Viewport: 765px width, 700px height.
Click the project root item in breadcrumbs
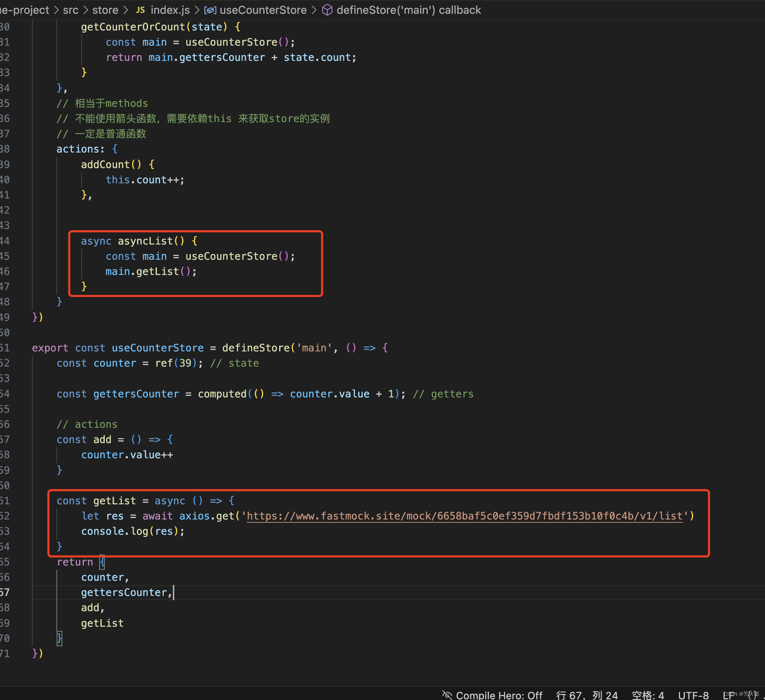[x=24, y=10]
